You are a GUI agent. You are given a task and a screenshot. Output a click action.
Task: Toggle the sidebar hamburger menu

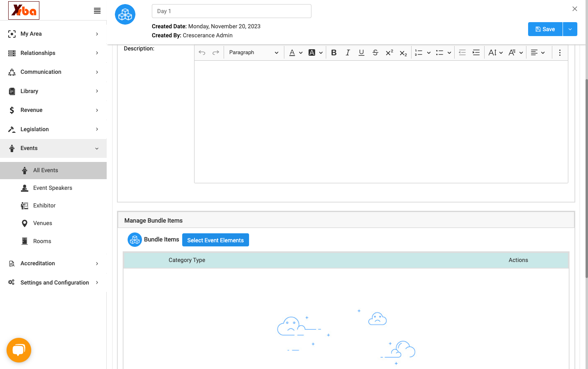coord(97,11)
